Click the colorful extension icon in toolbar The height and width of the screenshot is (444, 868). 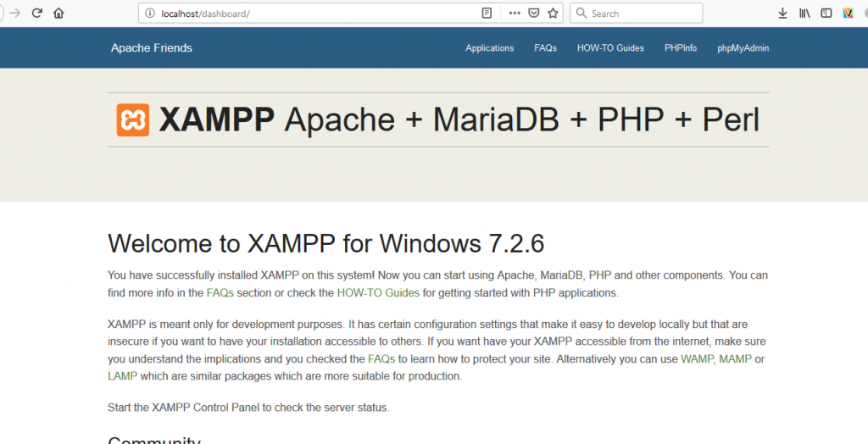(848, 14)
